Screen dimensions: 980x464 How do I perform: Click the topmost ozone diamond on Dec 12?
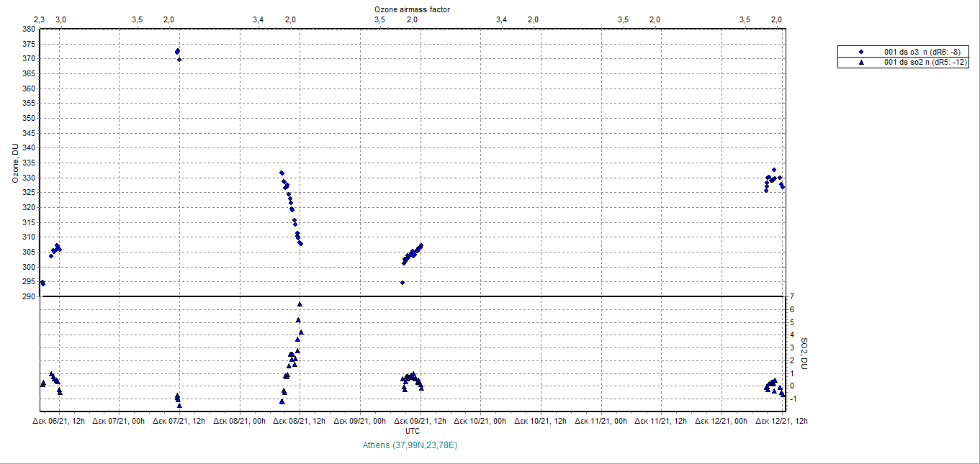[x=774, y=170]
